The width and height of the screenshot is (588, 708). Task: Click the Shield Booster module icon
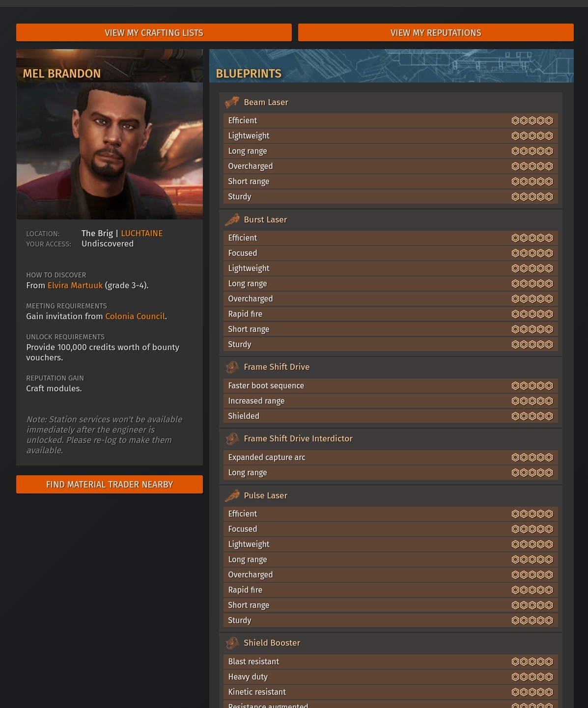[x=232, y=643]
